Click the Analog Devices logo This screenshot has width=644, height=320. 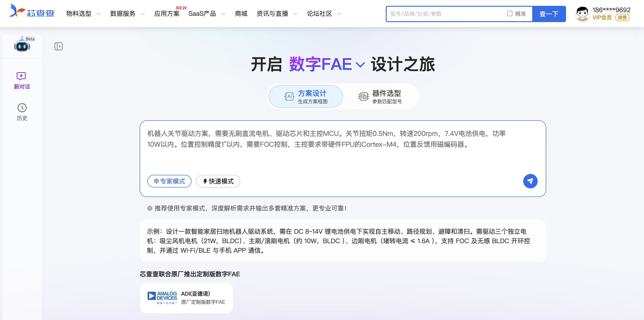pos(162,297)
